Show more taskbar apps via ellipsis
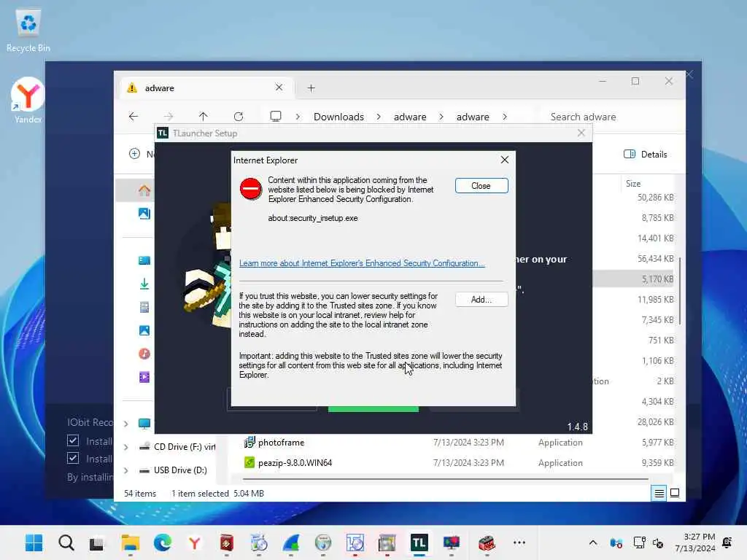Image resolution: width=747 pixels, height=560 pixels. 519,542
